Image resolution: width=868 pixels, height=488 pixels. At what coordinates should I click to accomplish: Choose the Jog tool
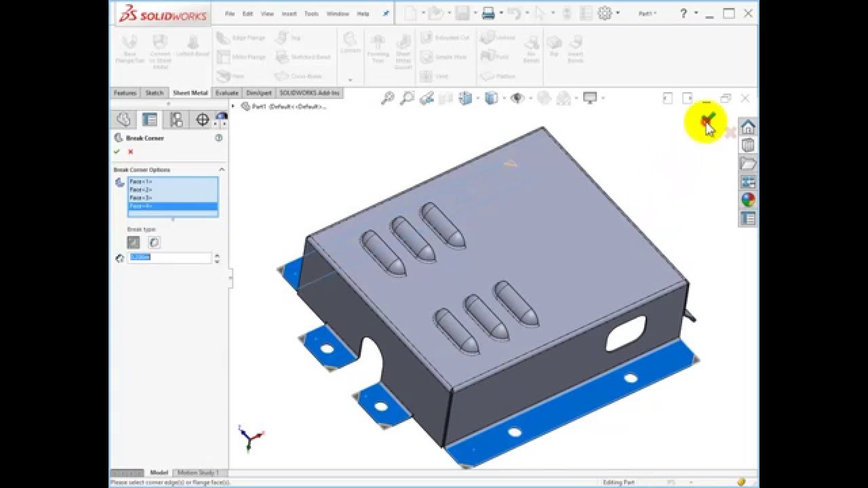(x=288, y=38)
